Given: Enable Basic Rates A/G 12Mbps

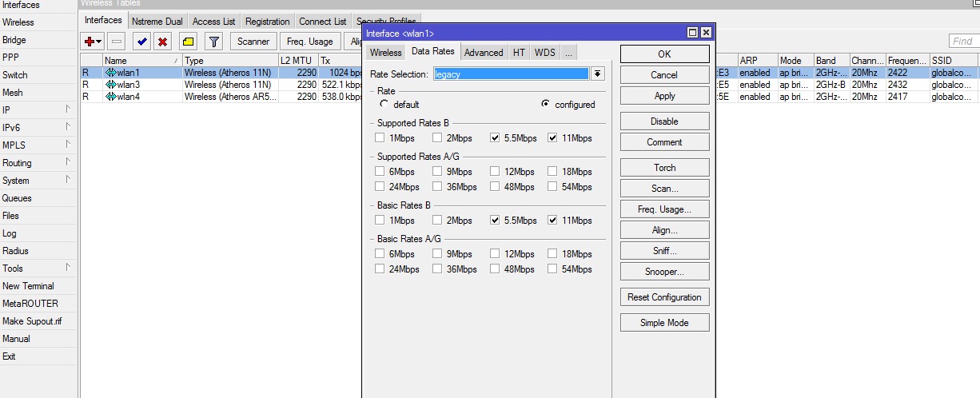Looking at the screenshot, I should click(x=495, y=253).
